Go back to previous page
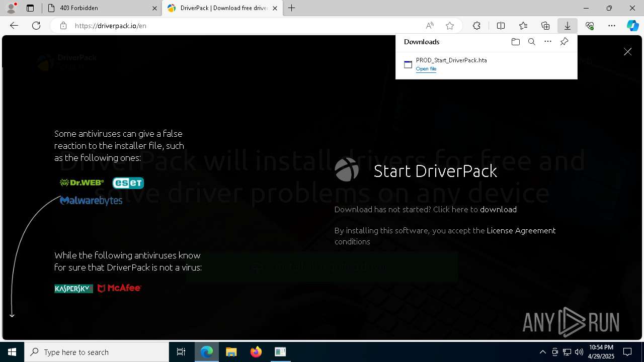The height and width of the screenshot is (362, 644). pyautogui.click(x=14, y=26)
